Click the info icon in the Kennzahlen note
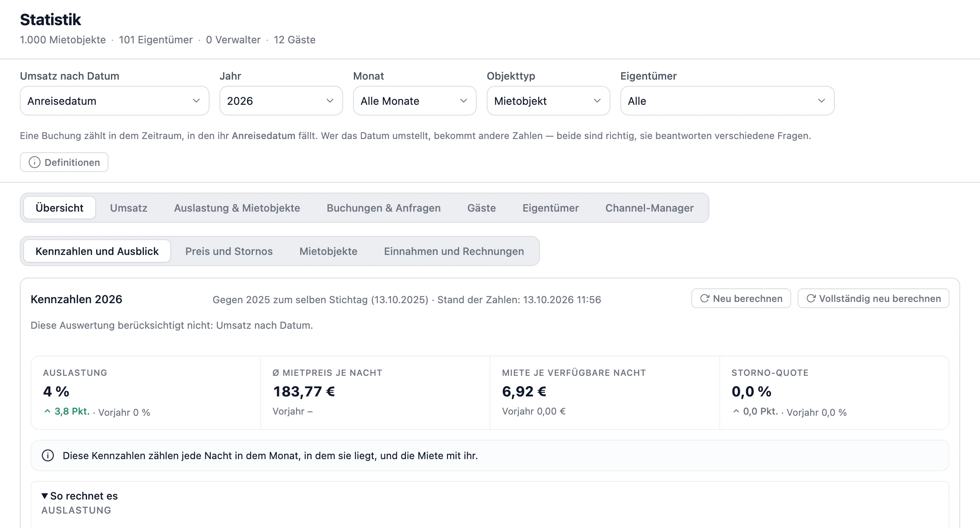The width and height of the screenshot is (980, 528). click(48, 455)
